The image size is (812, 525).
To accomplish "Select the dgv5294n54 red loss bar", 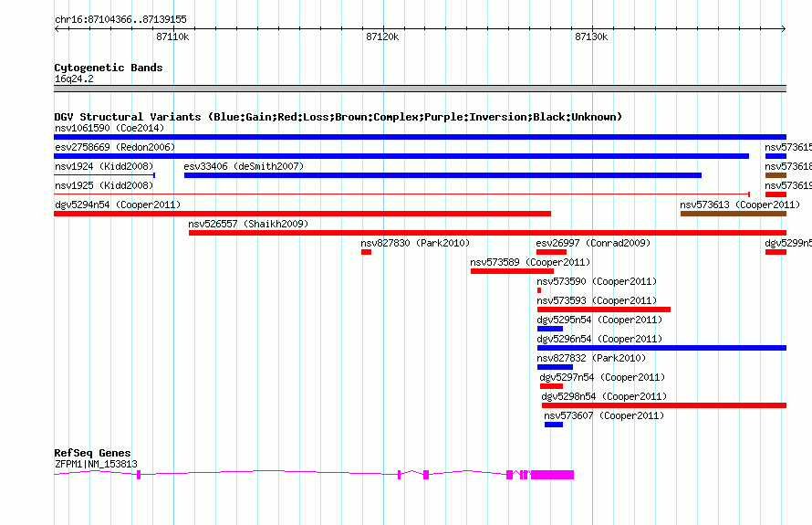I will (302, 214).
